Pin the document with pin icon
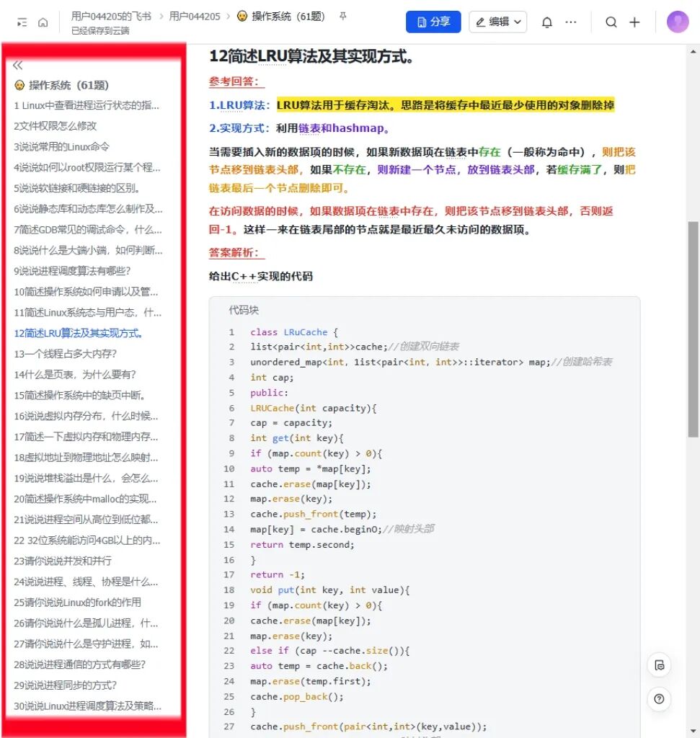Viewport: 700px width, 738px height. (342, 17)
